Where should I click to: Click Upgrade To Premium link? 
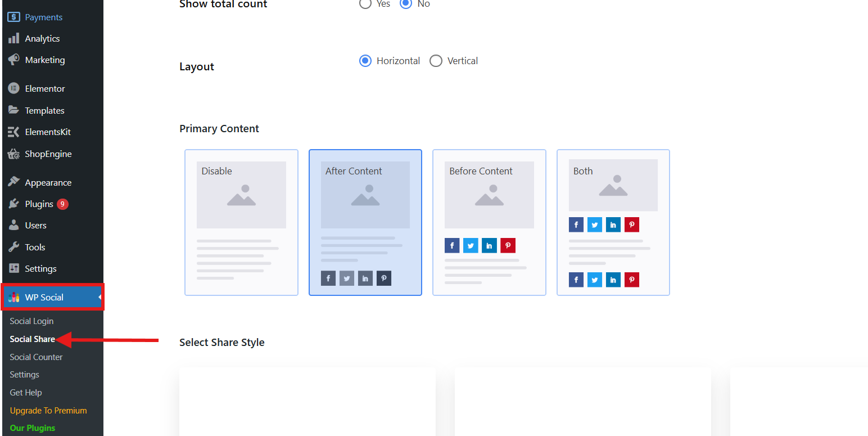[48, 411]
